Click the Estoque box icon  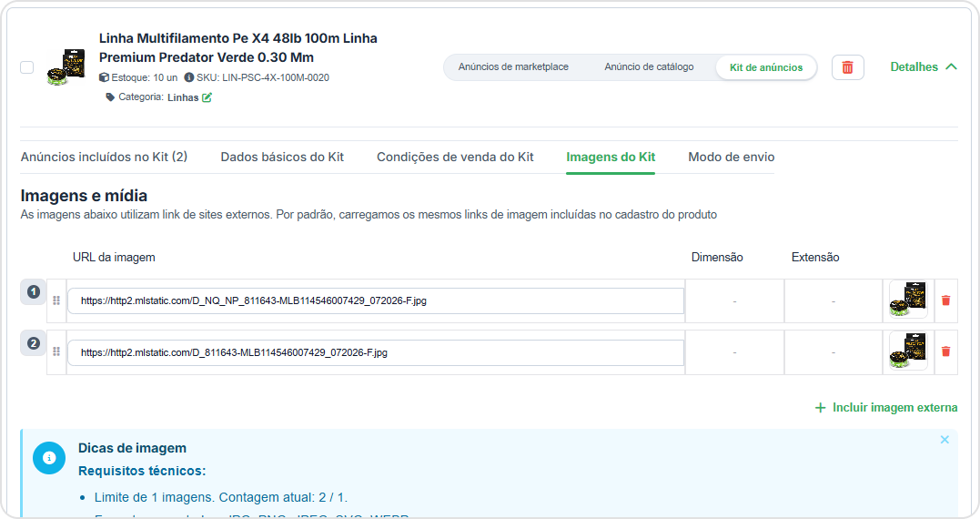pyautogui.click(x=104, y=77)
